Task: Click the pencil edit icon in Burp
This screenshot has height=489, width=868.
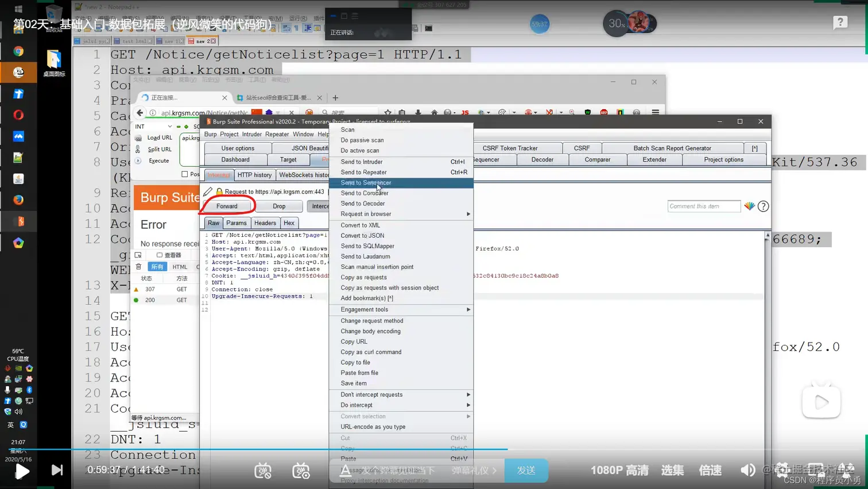Action: coord(208,191)
